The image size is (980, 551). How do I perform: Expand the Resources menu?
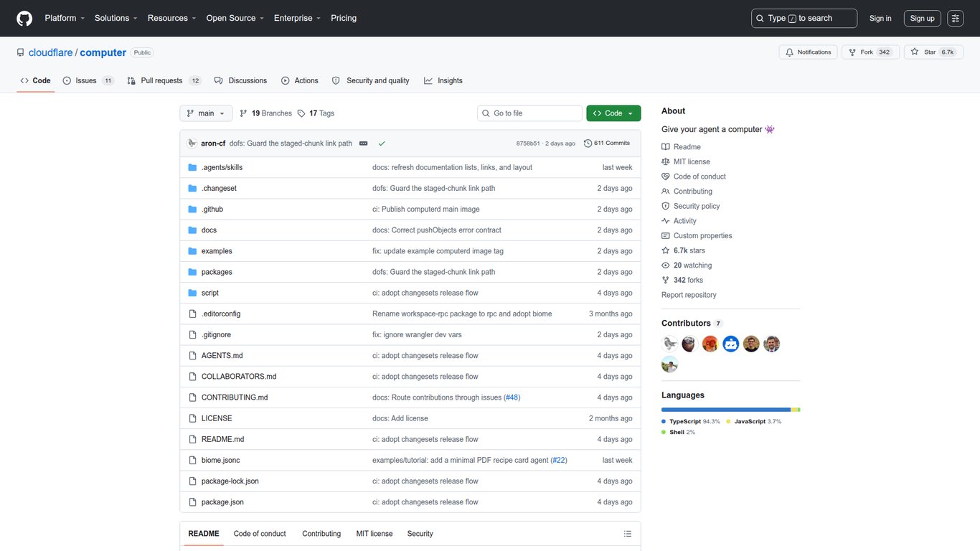coord(172,18)
